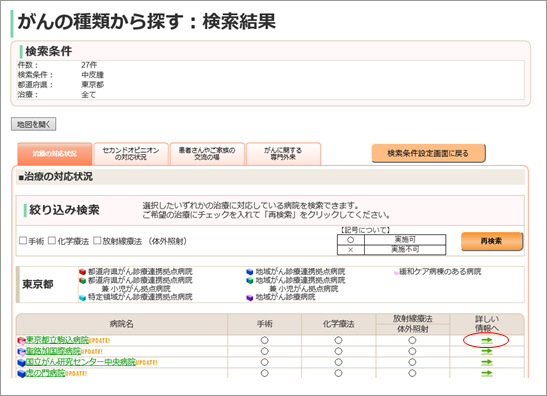Click blue cube icon beside 国立がん研究センター中央病院

point(21,363)
